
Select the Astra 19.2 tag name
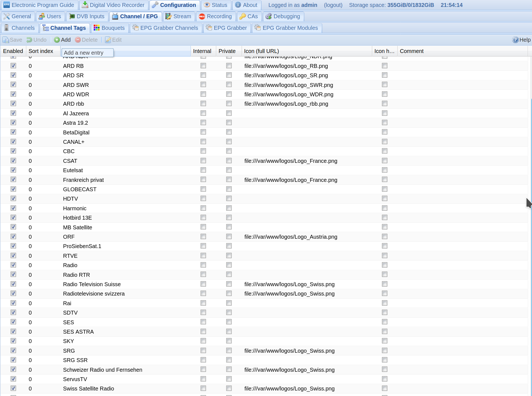(x=75, y=123)
